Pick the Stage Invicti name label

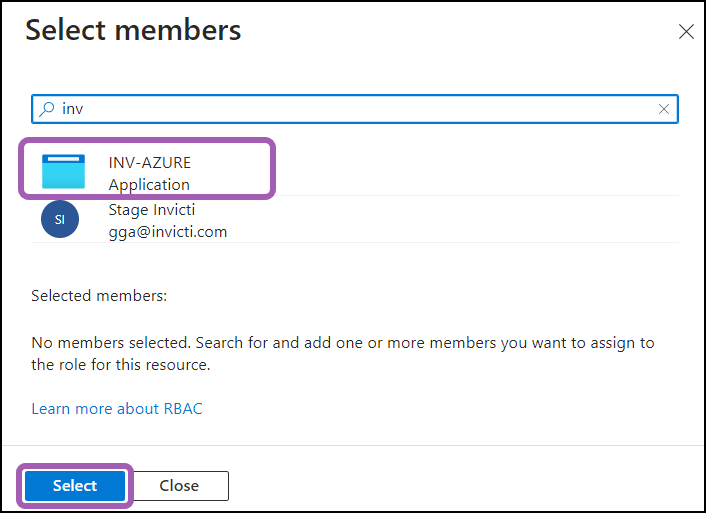[x=152, y=210]
